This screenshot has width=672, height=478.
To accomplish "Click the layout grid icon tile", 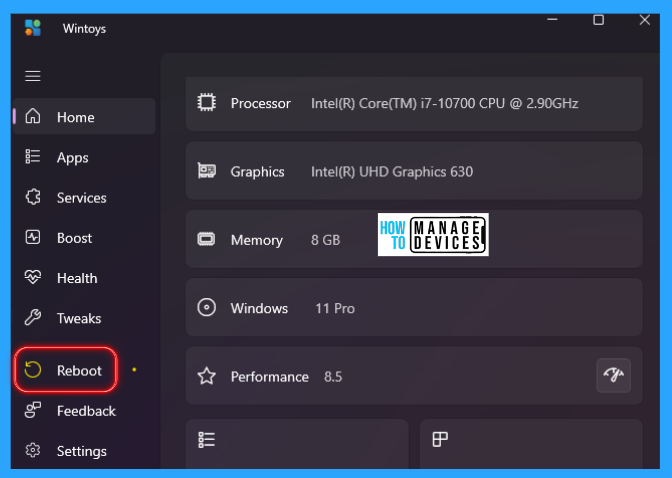I will pyautogui.click(x=531, y=444).
